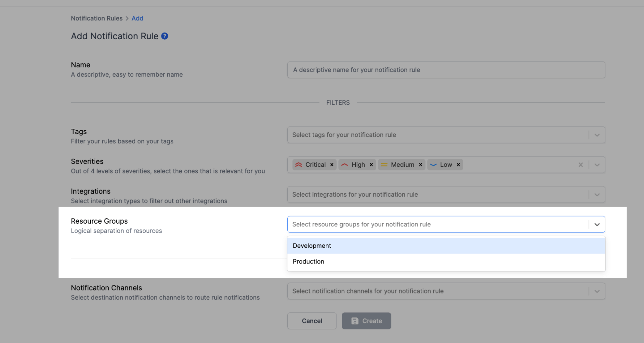Image resolution: width=644 pixels, height=343 pixels.
Task: Click the Low severity wave icon
Action: coord(434,164)
